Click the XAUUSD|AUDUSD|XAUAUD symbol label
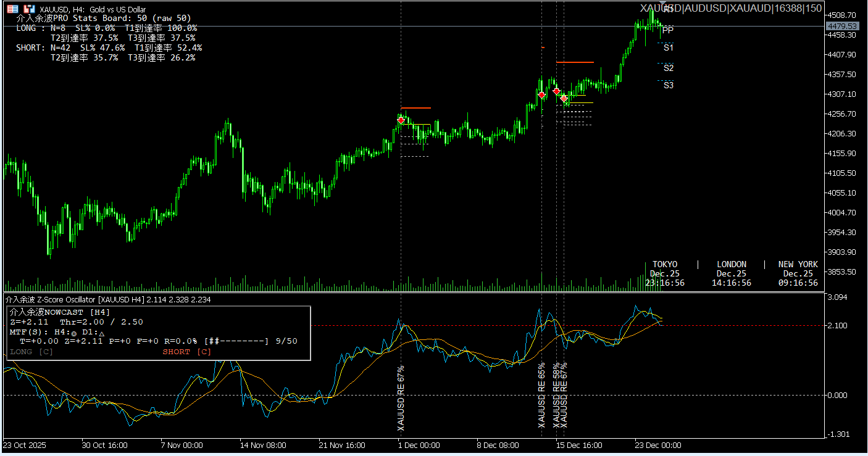This screenshot has height=456, width=868. pyautogui.click(x=731, y=9)
